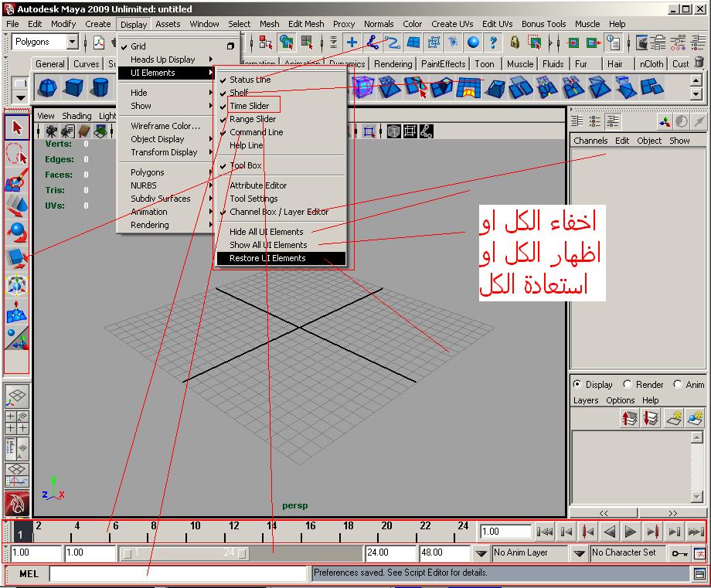This screenshot has height=588, width=711.
Task: Click the Show Manipulator tool
Action: tap(17, 338)
